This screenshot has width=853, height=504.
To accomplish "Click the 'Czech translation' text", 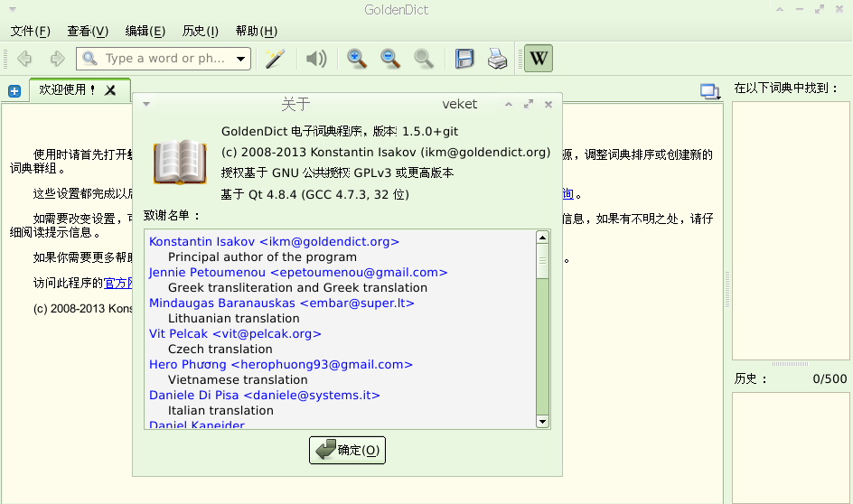I will point(220,349).
